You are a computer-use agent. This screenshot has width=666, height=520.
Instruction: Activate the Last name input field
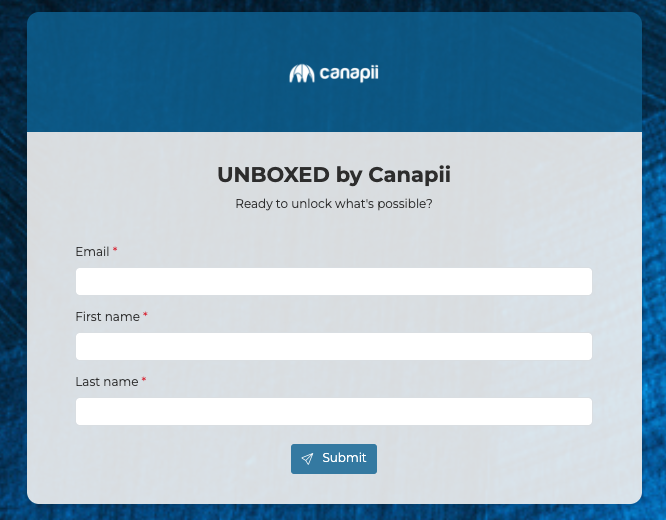pyautogui.click(x=333, y=411)
